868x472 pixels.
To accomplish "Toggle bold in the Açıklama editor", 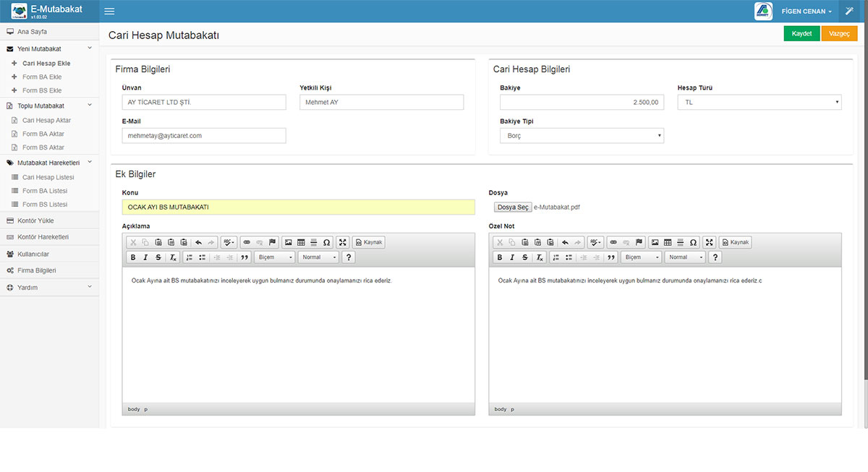I will (133, 257).
